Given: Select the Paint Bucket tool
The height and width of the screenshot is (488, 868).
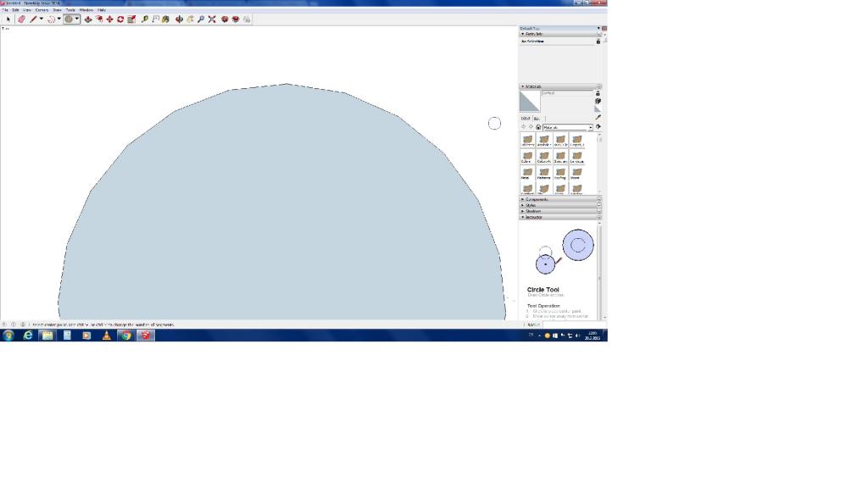Looking at the screenshot, I should tap(166, 19).
